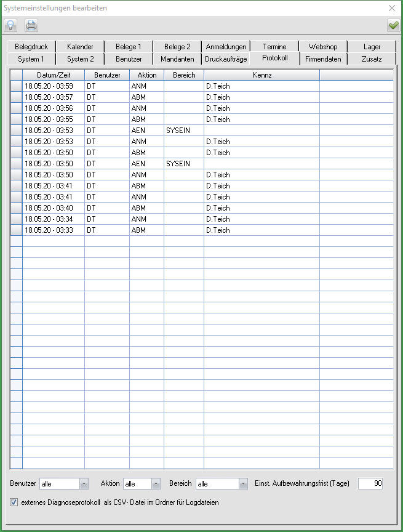Image resolution: width=403 pixels, height=532 pixels.
Task: Select the Protokoll tab
Action: [x=275, y=58]
